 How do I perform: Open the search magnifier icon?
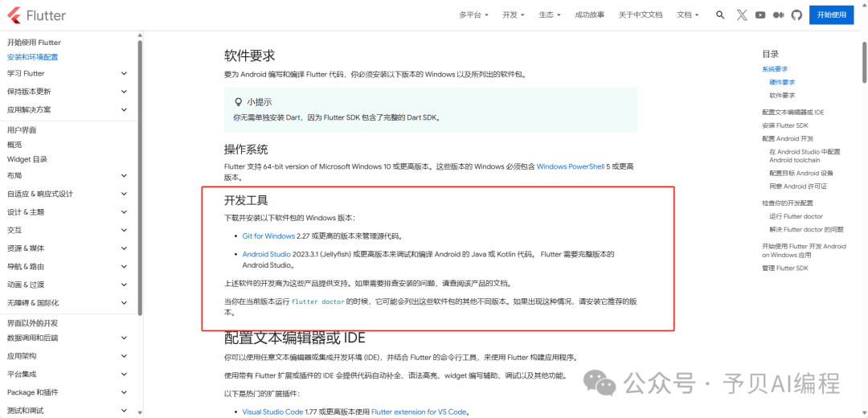click(x=720, y=15)
